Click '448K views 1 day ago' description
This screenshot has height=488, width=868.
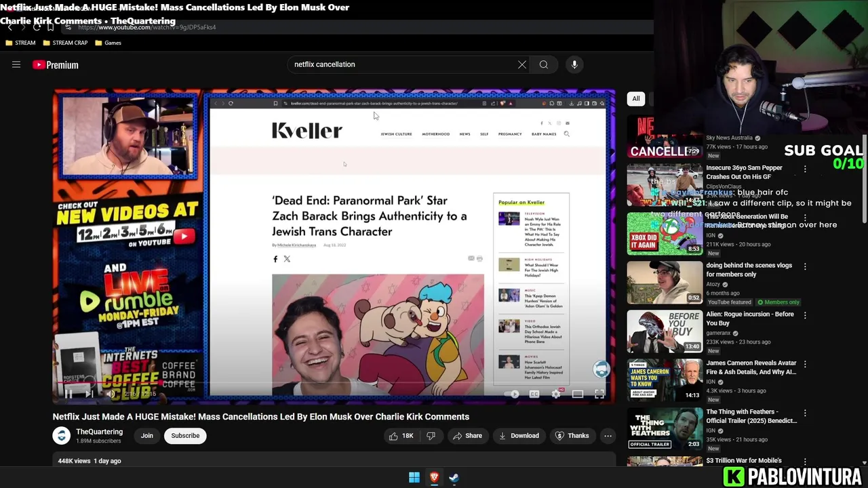(90, 461)
